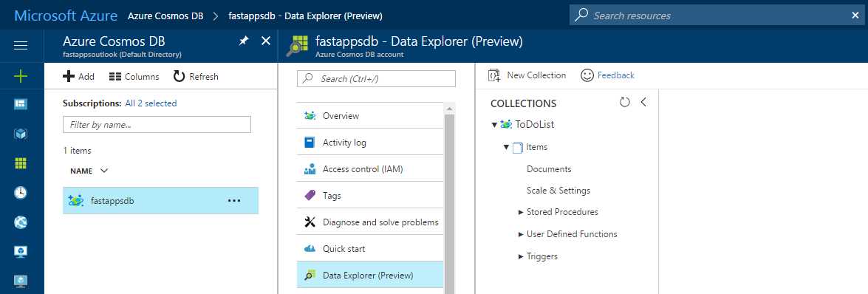Collapse the ToDoList database node
Screen dimensions: 868x294
click(x=494, y=125)
